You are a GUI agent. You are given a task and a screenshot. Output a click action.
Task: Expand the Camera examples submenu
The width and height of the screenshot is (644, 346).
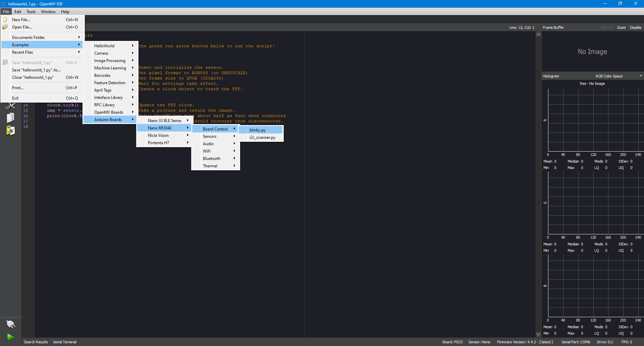tap(110, 53)
